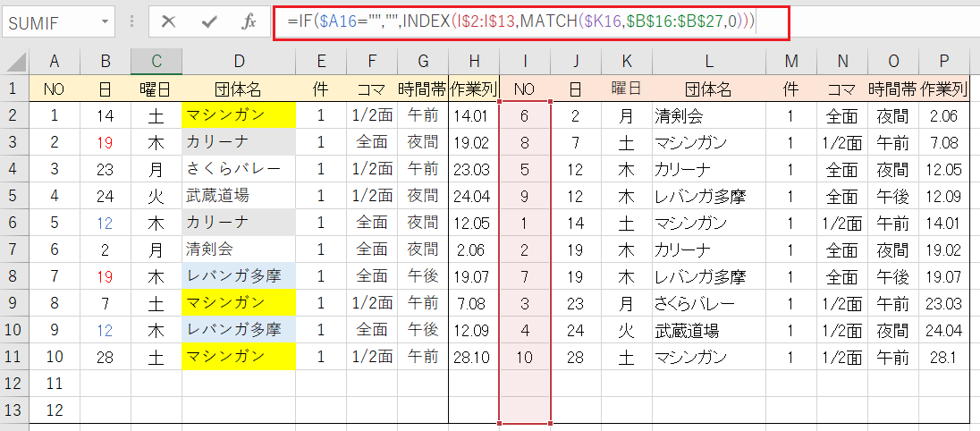980x431 pixels.
Task: Select レバンガ多摩 in row 5 of column L
Action: 709,196
